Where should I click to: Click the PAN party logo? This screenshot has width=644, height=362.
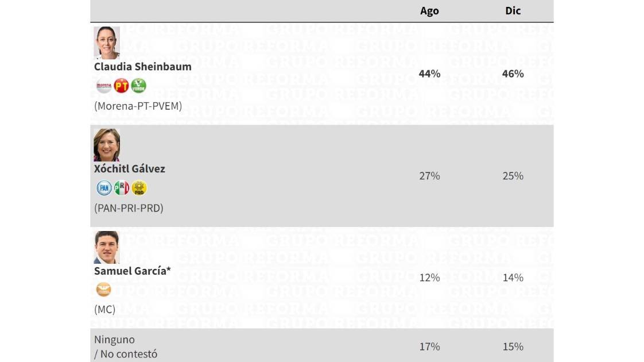[x=104, y=188]
